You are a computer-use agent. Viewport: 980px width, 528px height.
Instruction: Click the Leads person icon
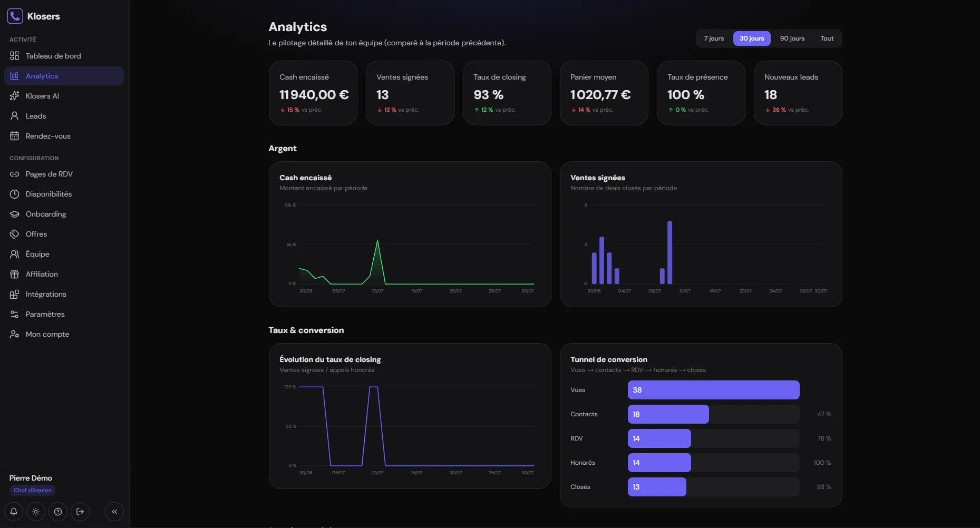[15, 116]
